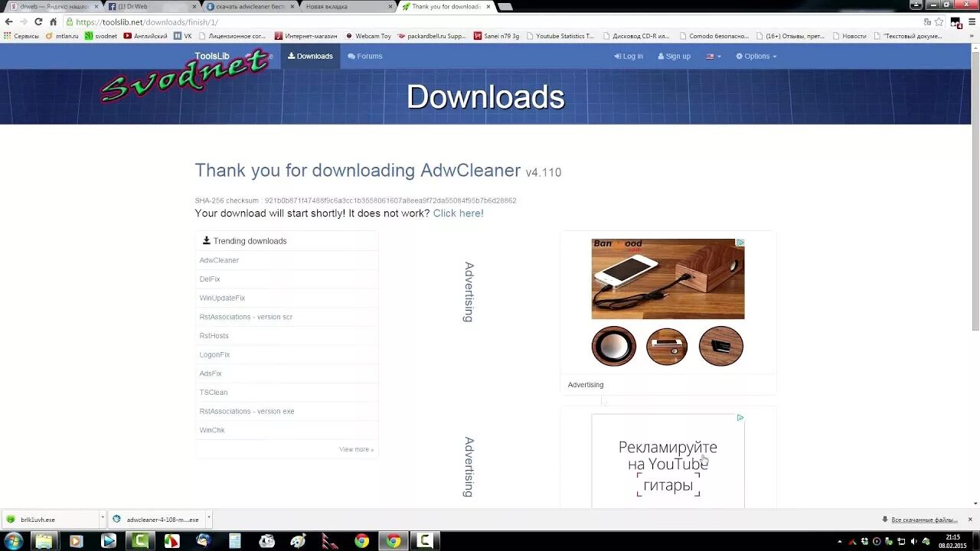Viewport: 980px width, 551px height.
Task: Open DelFix in Trending downloads
Action: pyautogui.click(x=287, y=279)
